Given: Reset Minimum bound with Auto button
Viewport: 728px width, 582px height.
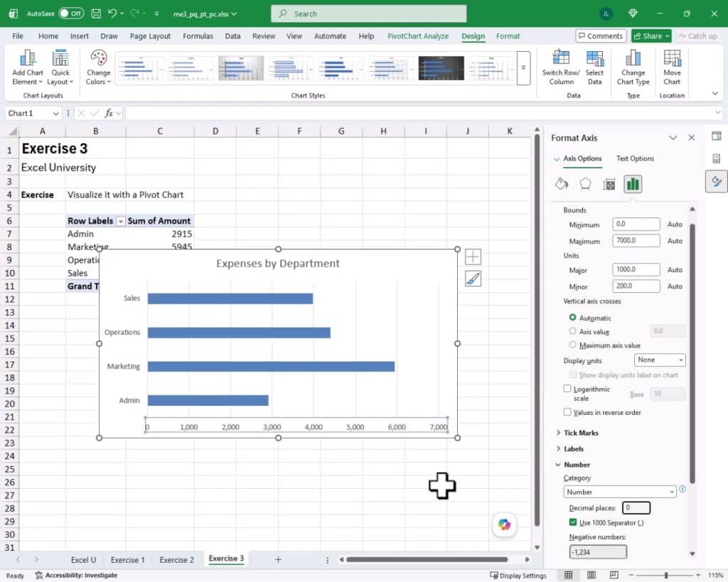Looking at the screenshot, I should coord(675,224).
